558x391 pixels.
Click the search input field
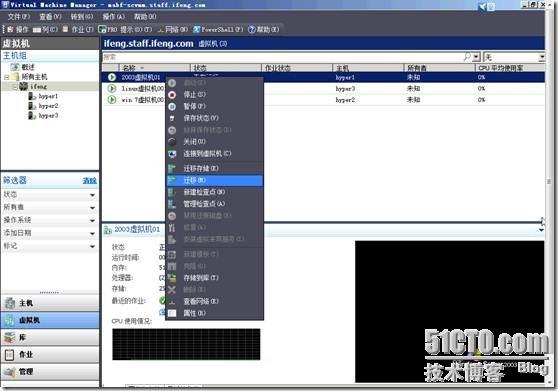[x=283, y=57]
